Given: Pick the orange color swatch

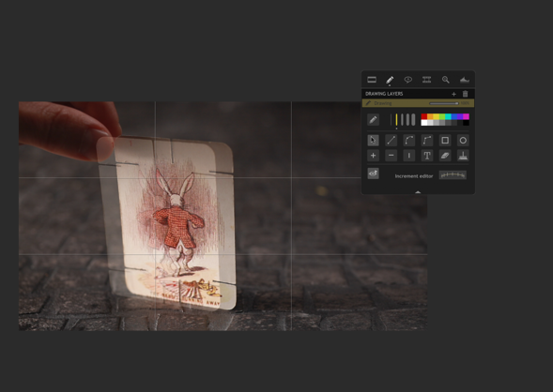Looking at the screenshot, I should 430,116.
